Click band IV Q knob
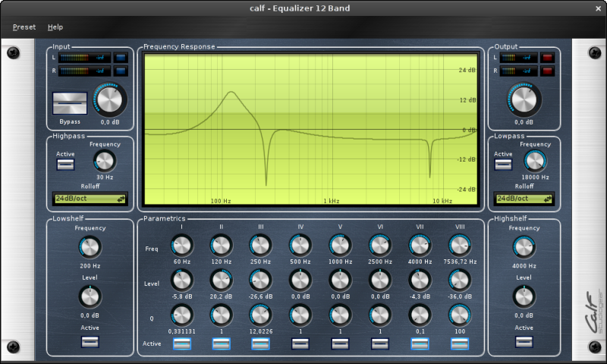The image size is (607, 364). [x=300, y=315]
